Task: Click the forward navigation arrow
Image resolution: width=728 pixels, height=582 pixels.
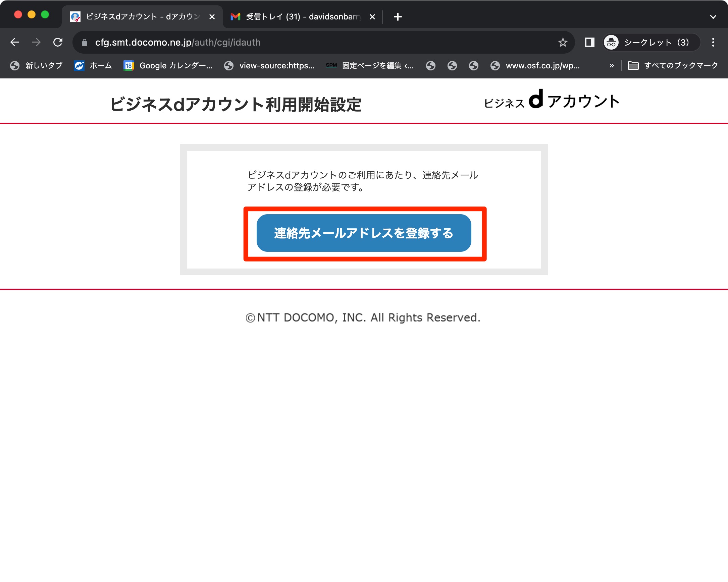Action: click(36, 42)
